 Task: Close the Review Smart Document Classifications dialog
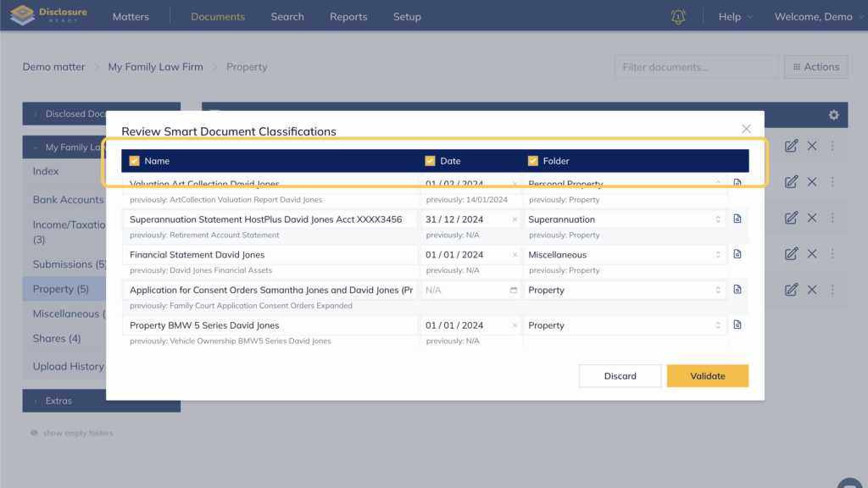click(x=746, y=129)
